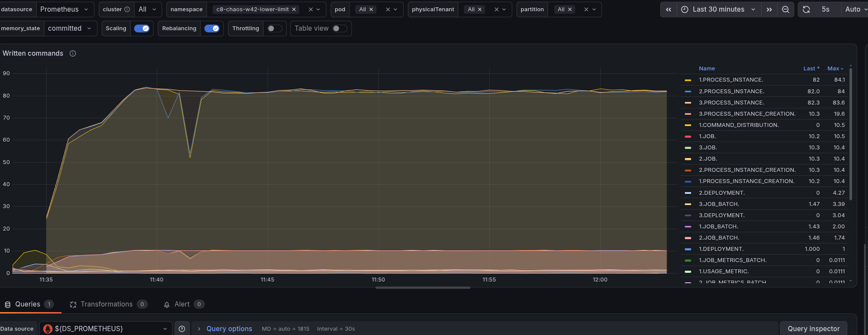868x335 pixels.
Task: Zoom out the time range
Action: [x=786, y=9]
